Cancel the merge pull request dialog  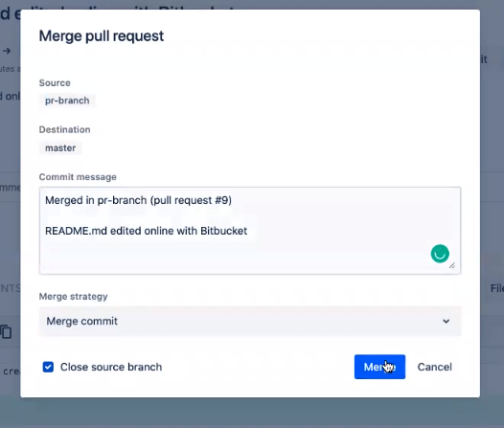(435, 367)
